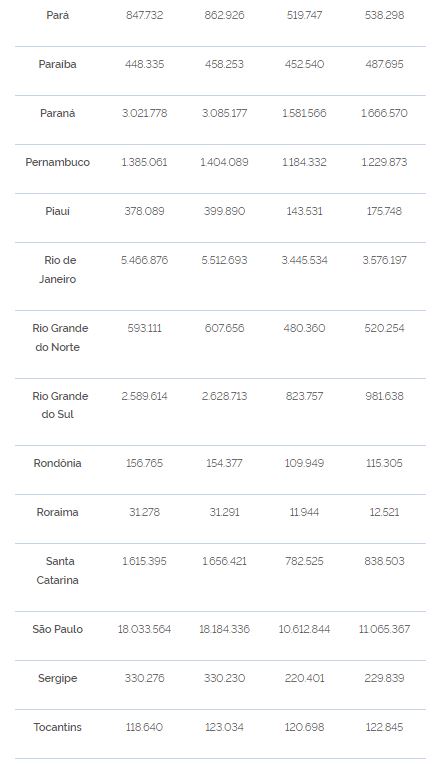434x765 pixels.
Task: Select the Santa Catarina state cell
Action: coord(58,570)
